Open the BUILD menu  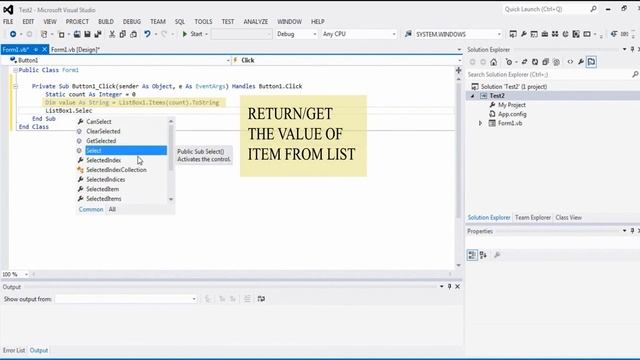click(106, 22)
